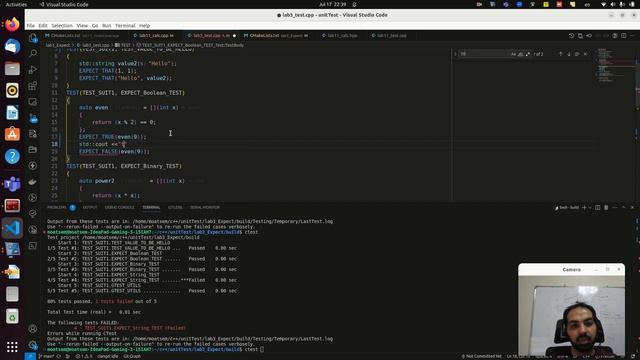The image size is (640, 360).
Task: Split the terminal panel
Action: tap(598, 208)
